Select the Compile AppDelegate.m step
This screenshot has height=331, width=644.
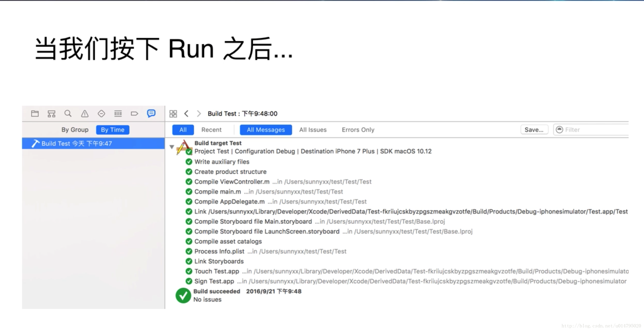tap(280, 202)
